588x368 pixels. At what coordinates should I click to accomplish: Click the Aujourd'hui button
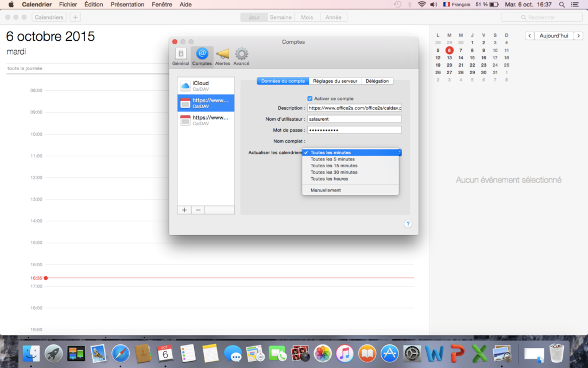[554, 36]
